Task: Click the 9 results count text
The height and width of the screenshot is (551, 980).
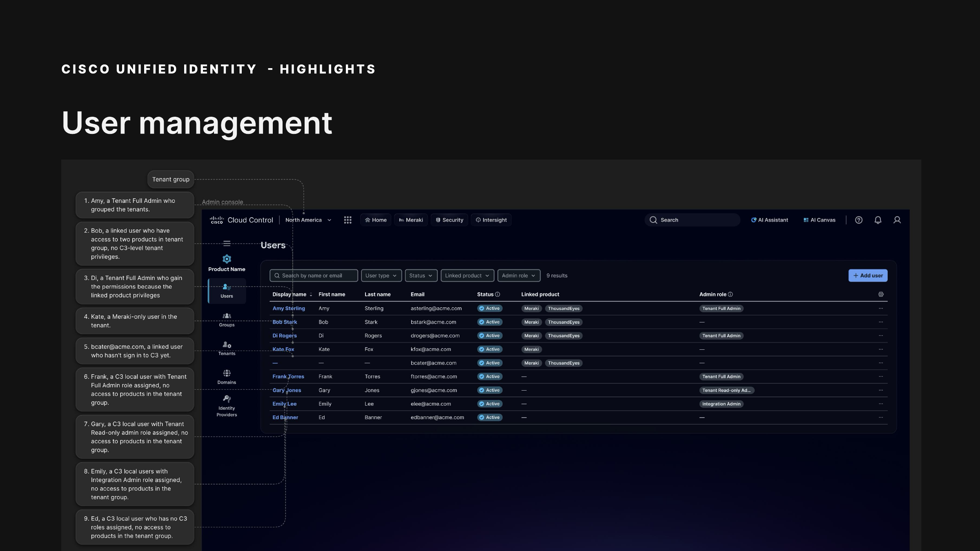Action: pyautogui.click(x=557, y=275)
